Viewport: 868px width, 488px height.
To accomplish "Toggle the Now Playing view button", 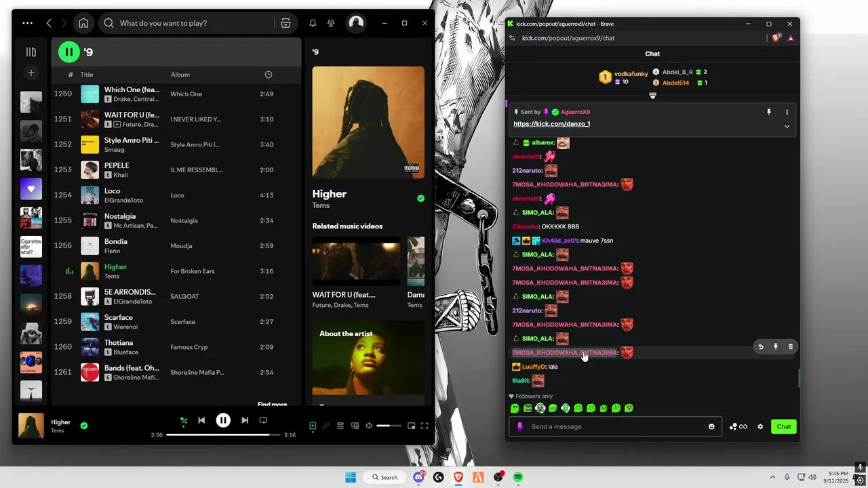I will pyautogui.click(x=313, y=426).
